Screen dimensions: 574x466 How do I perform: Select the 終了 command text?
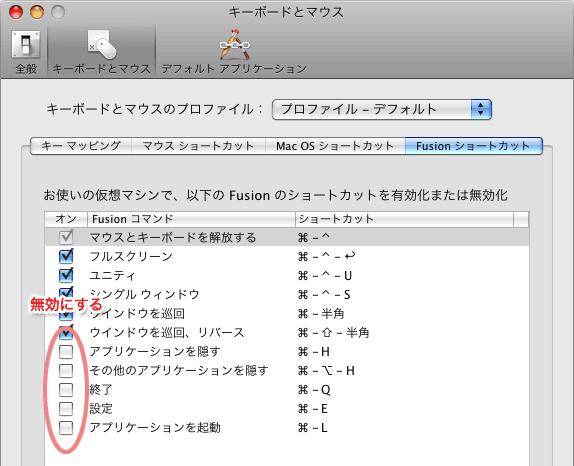pyautogui.click(x=101, y=390)
